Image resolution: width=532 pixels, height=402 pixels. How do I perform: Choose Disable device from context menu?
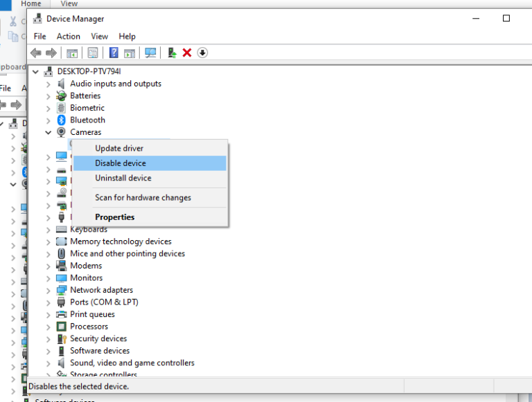(x=150, y=163)
